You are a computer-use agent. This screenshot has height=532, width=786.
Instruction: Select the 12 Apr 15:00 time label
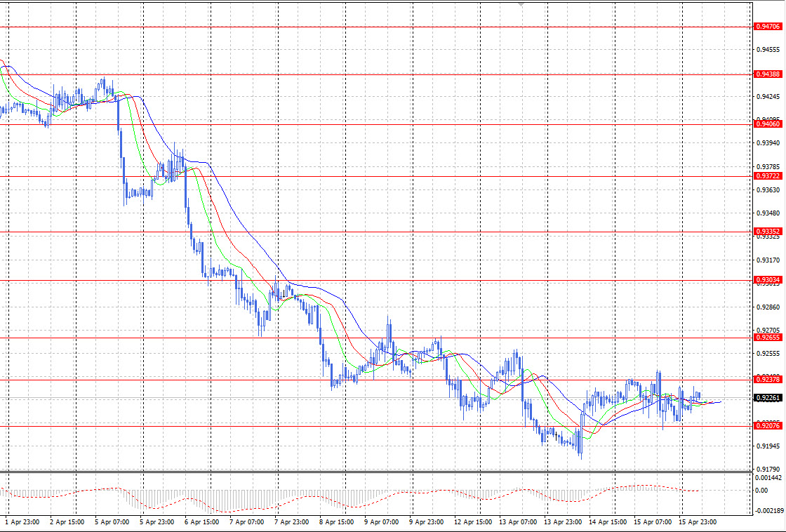tap(473, 522)
